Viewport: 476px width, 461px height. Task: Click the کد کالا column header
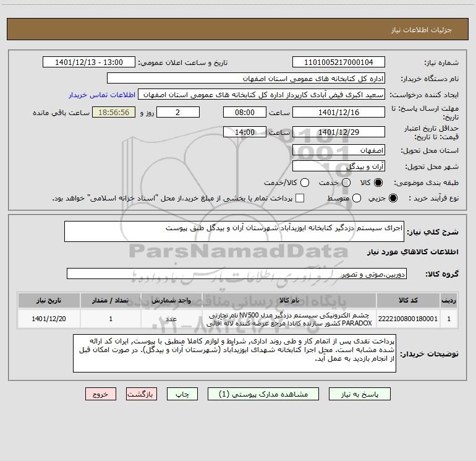408,300
